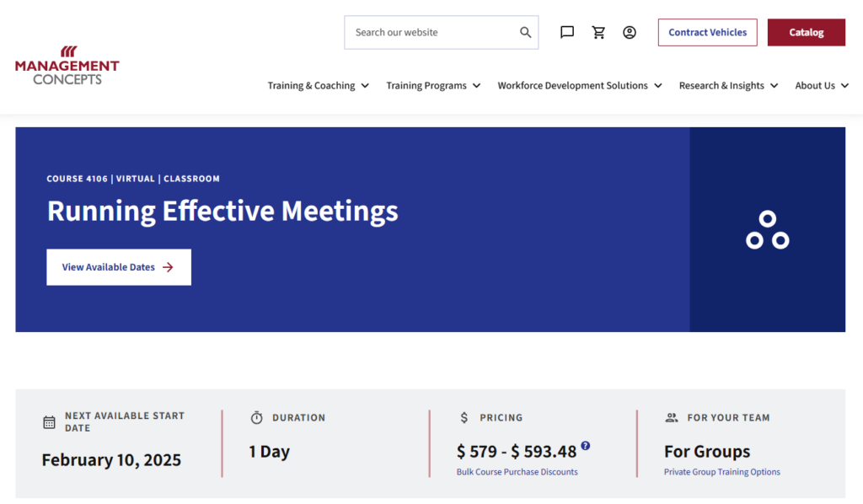
Task: Focus the Search our website field
Action: point(442,33)
